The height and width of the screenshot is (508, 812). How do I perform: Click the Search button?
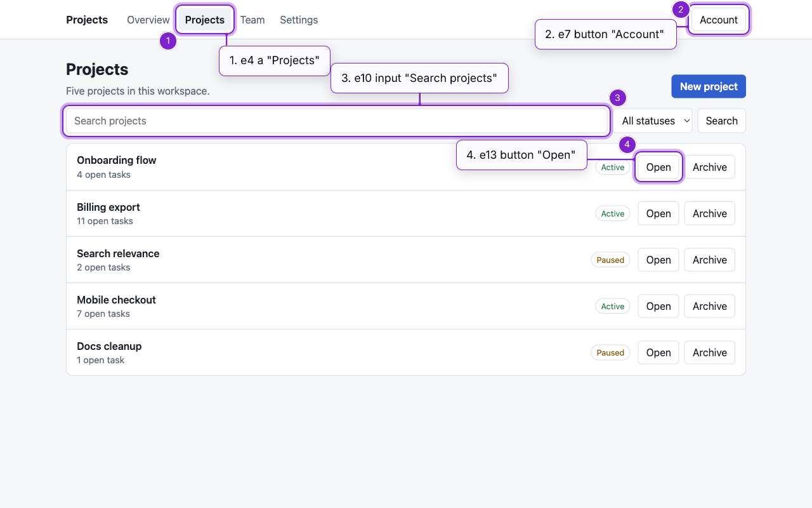click(722, 121)
